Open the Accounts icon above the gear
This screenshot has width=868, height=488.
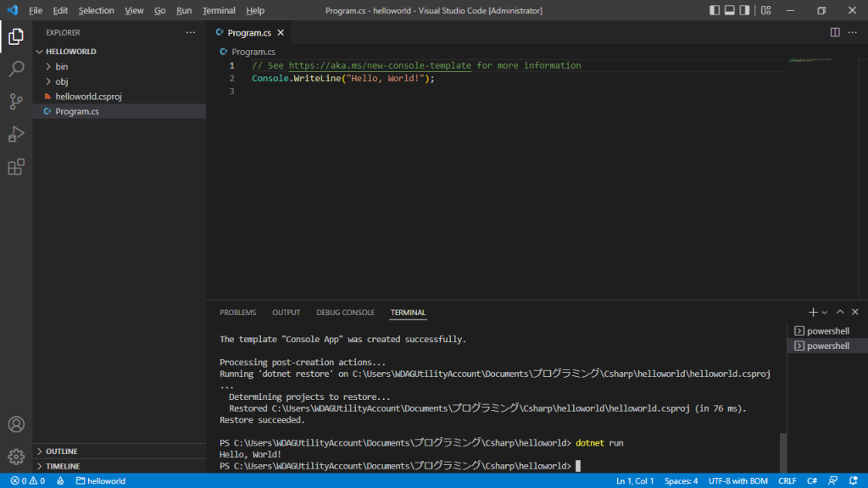coord(15,424)
